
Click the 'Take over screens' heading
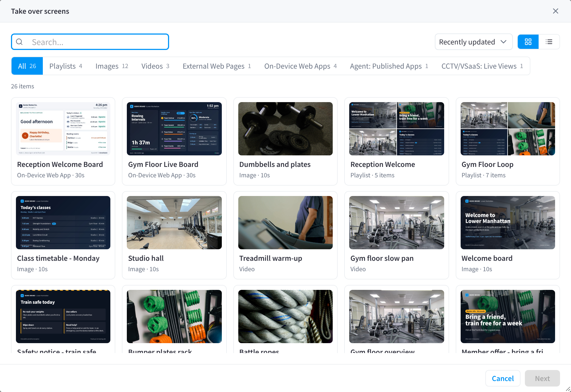40,11
